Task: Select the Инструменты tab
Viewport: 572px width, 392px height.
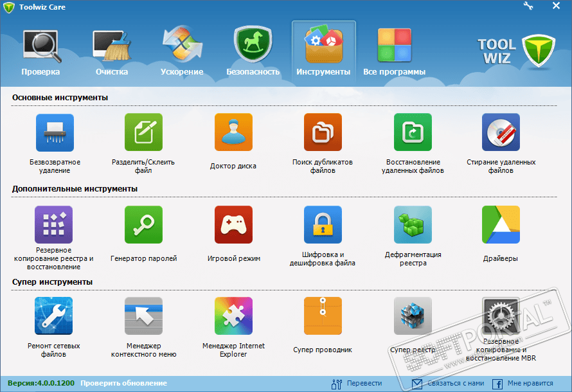Action: click(x=323, y=53)
